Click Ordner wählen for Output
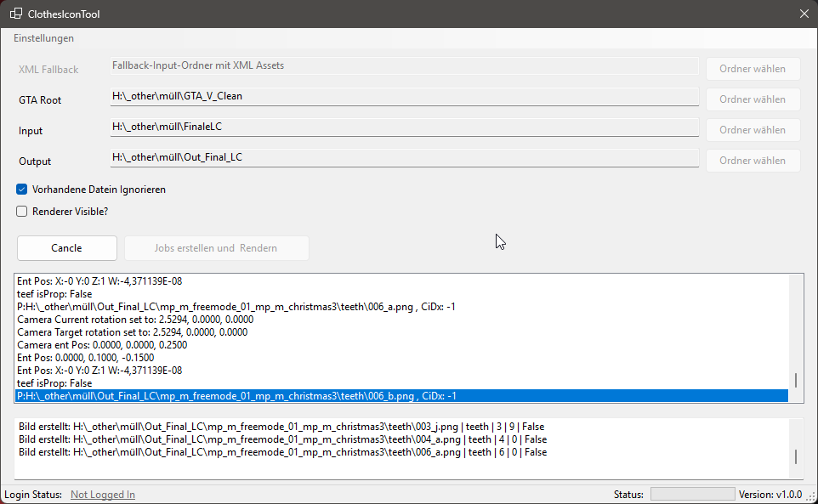 click(x=753, y=161)
